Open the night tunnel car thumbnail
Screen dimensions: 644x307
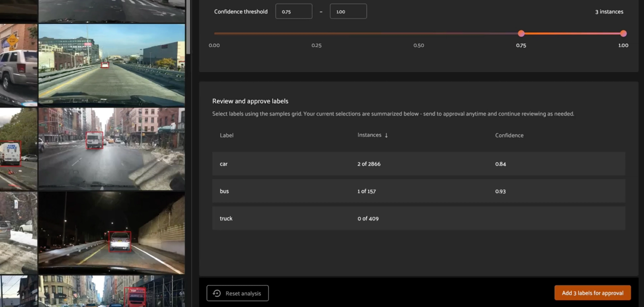[x=112, y=232]
